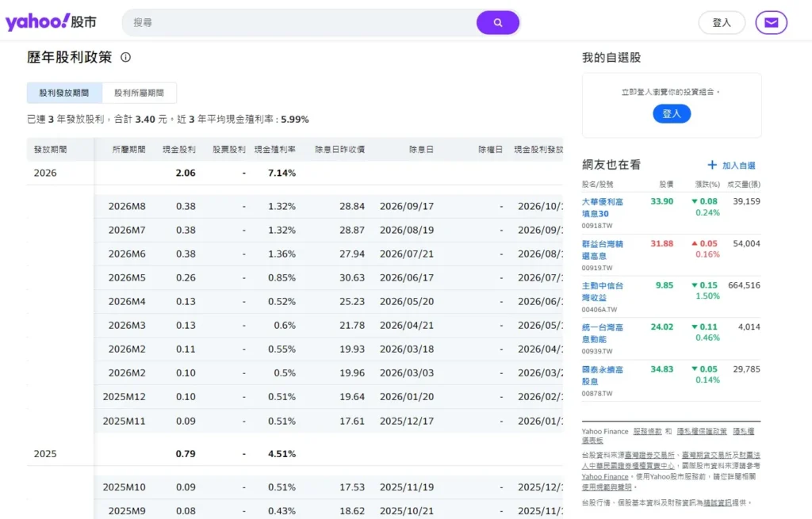Viewport: 812px width, 519px height.
Task: Click the closing price 21.78 cell
Action: [352, 326]
